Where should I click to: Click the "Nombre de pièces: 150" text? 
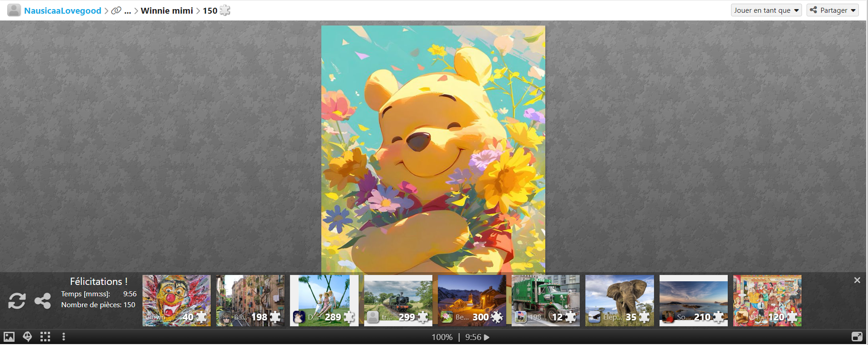(98, 305)
